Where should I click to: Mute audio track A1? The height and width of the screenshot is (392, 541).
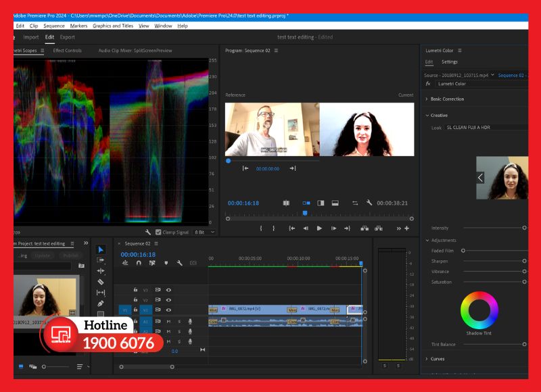(x=168, y=321)
